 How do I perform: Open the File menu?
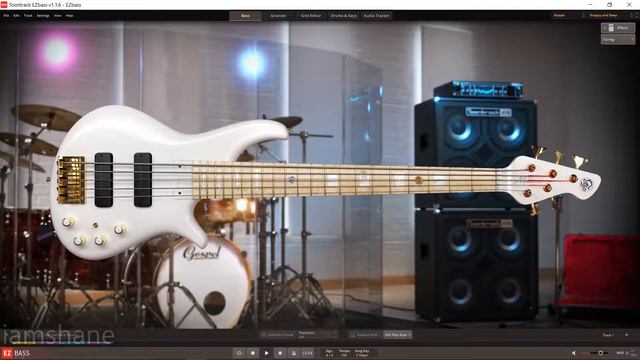[6, 16]
